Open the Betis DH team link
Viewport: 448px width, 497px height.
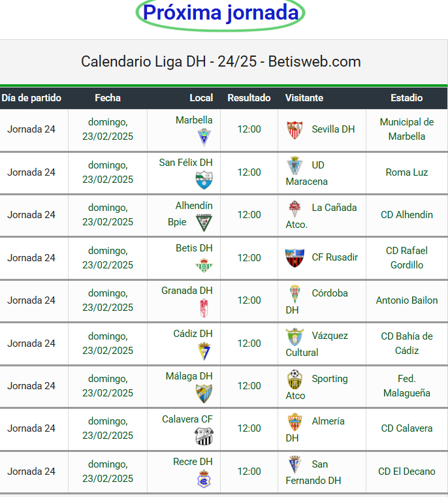click(194, 248)
